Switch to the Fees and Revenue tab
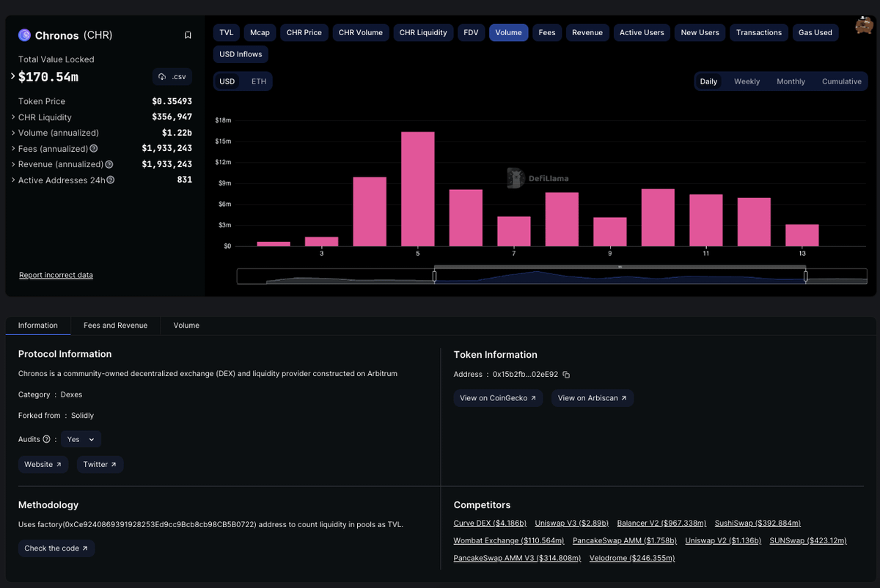The width and height of the screenshot is (880, 588). coord(115,326)
